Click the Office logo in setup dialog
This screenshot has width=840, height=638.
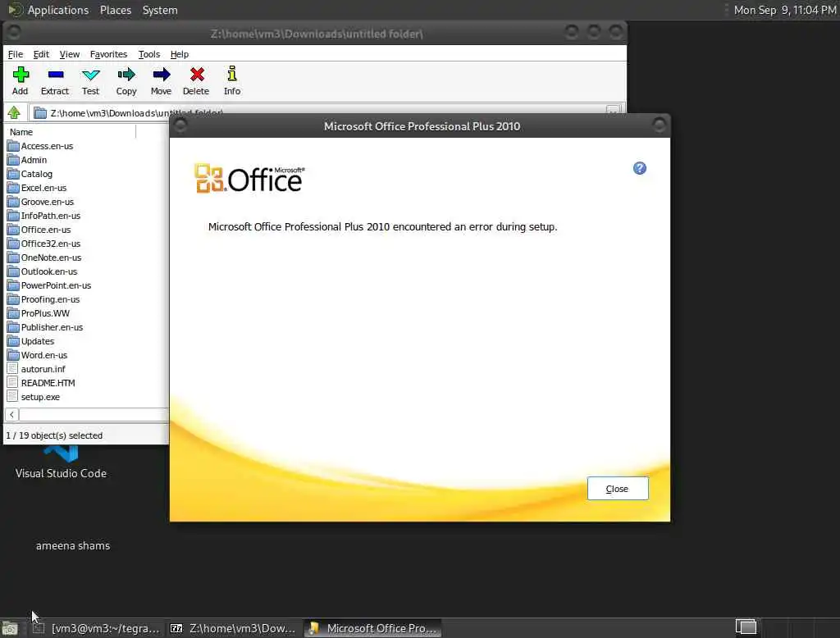(x=249, y=179)
